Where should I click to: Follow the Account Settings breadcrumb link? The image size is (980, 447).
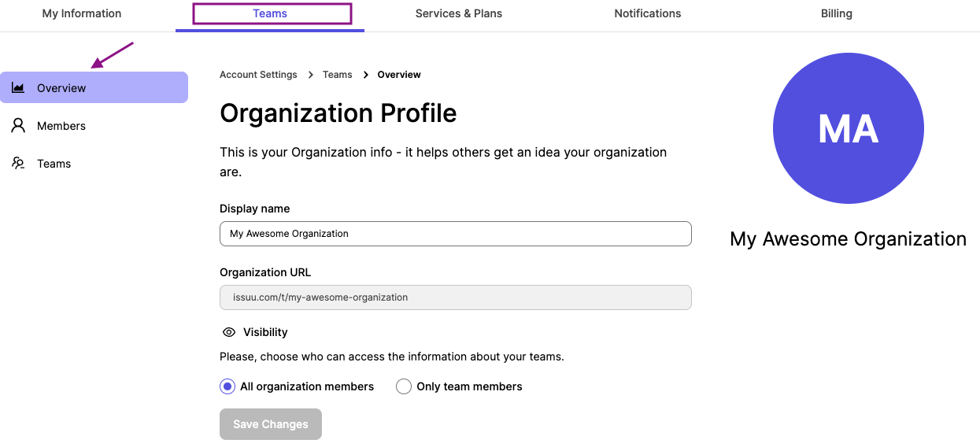click(258, 75)
